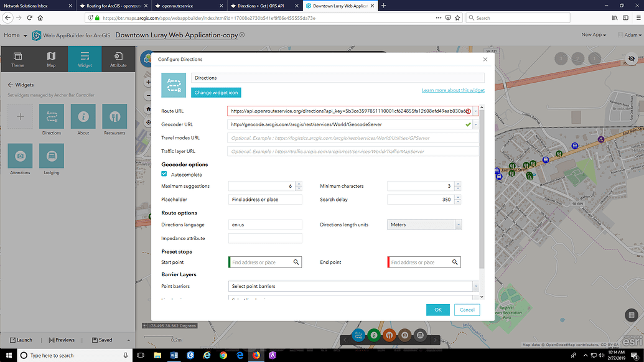
Task: Click the search magnifier in the End point field
Action: pos(455,262)
